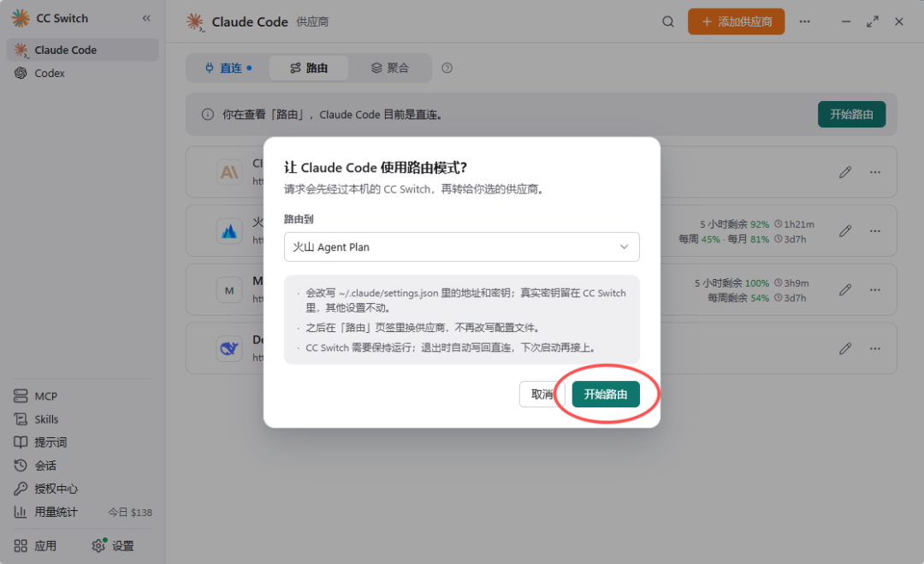Open 设置 settings gear

pyautogui.click(x=113, y=546)
